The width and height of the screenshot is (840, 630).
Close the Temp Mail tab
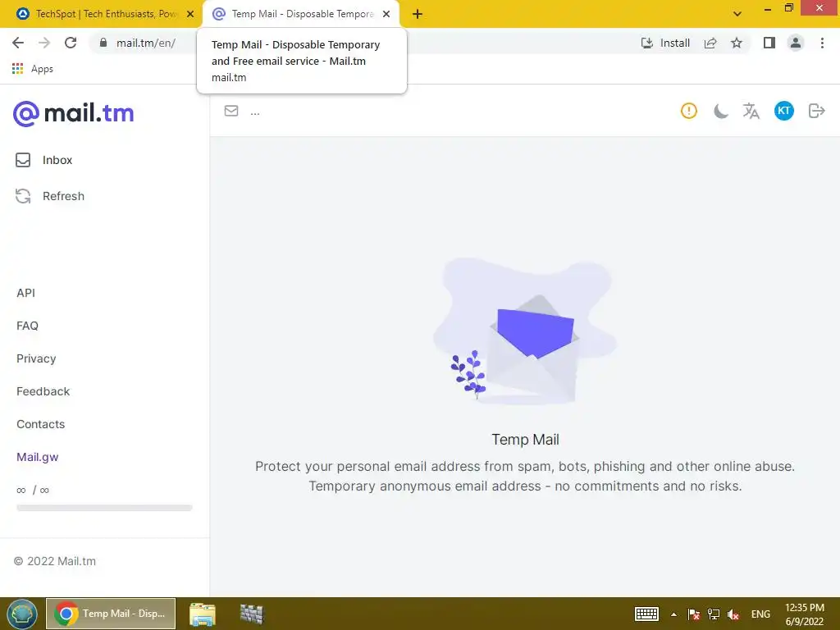(x=386, y=14)
